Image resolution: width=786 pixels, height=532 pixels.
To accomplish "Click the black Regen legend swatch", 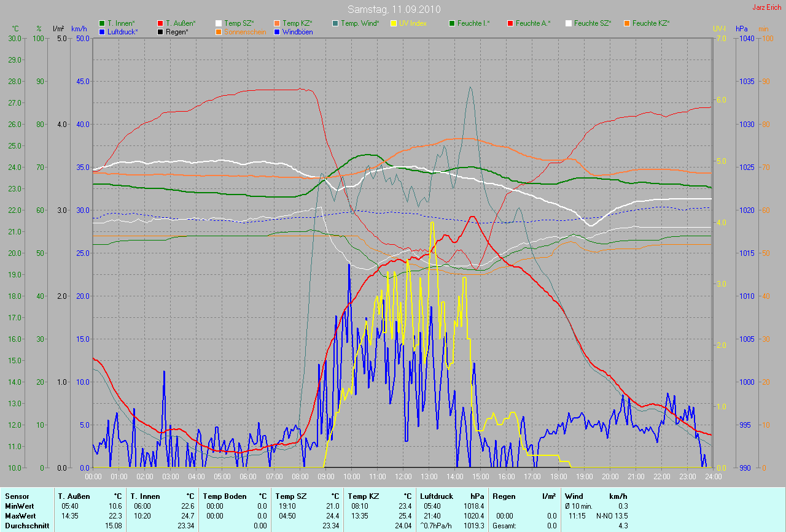I will (160, 31).
